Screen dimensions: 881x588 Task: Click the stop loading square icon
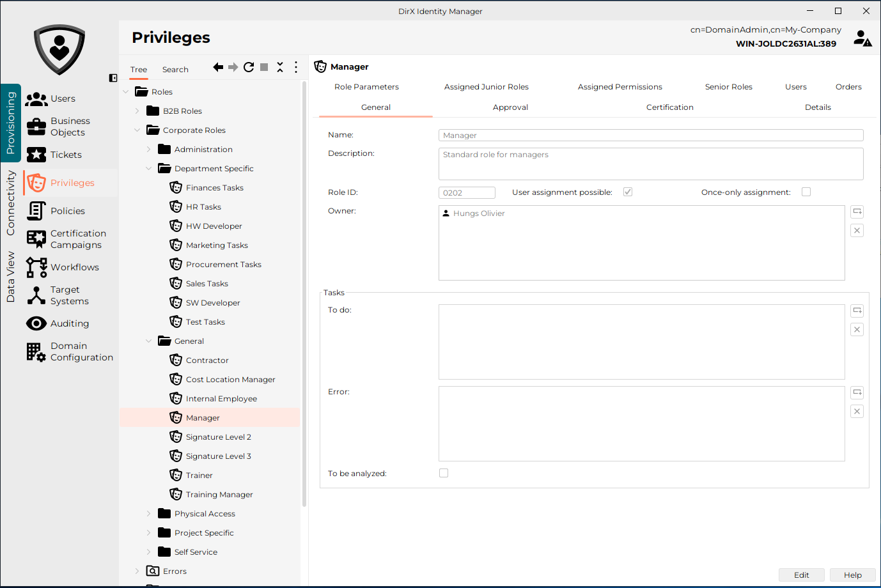pyautogui.click(x=264, y=67)
